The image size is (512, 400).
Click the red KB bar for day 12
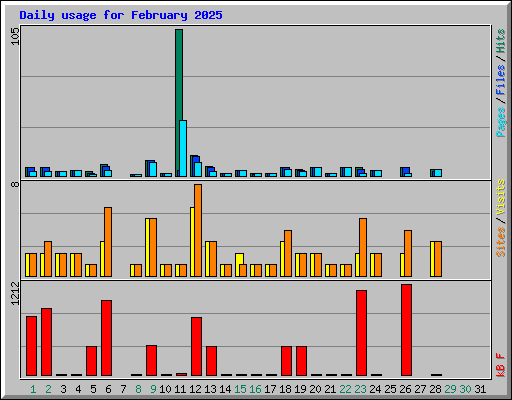click(x=196, y=347)
